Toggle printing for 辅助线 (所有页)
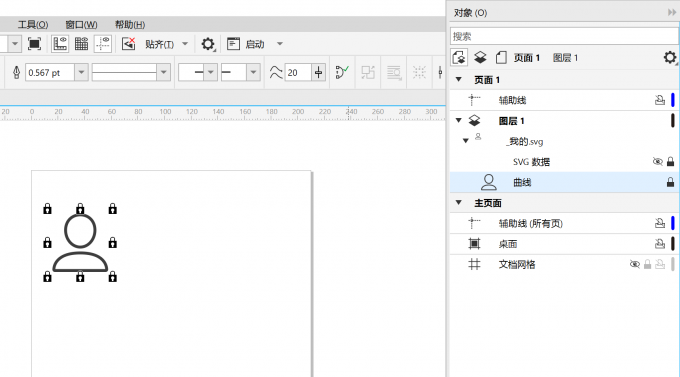680x377 pixels. [660, 223]
